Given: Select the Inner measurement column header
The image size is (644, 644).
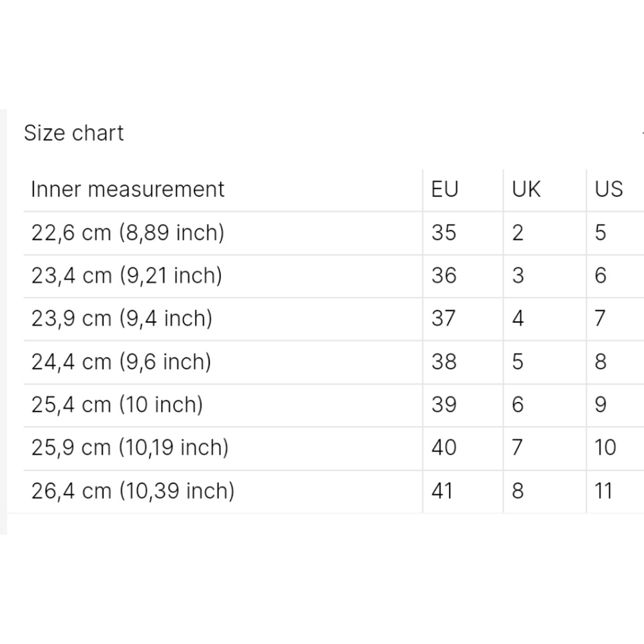Looking at the screenshot, I should coord(128,190).
